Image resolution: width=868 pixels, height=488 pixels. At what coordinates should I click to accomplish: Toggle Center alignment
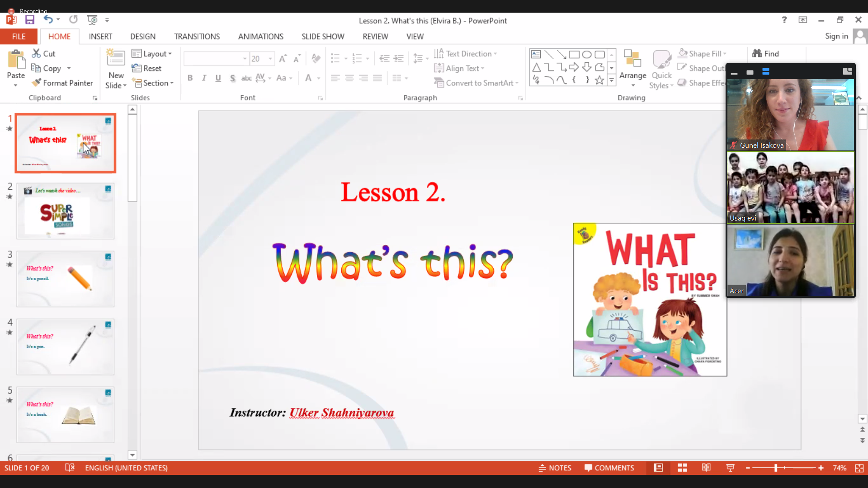pos(349,78)
